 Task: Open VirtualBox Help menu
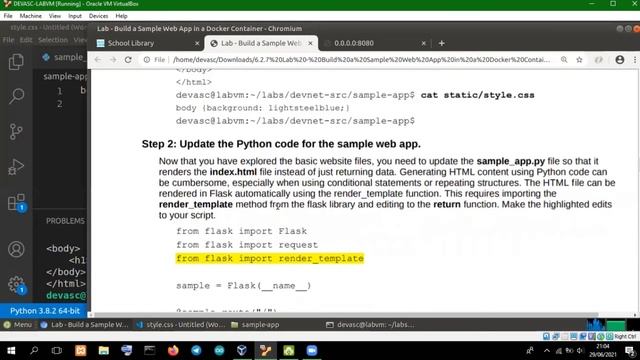[121, 16]
